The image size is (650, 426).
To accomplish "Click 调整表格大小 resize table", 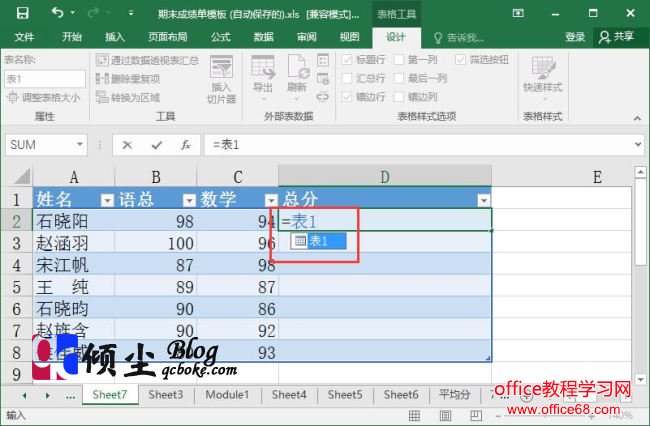I will 43,97.
